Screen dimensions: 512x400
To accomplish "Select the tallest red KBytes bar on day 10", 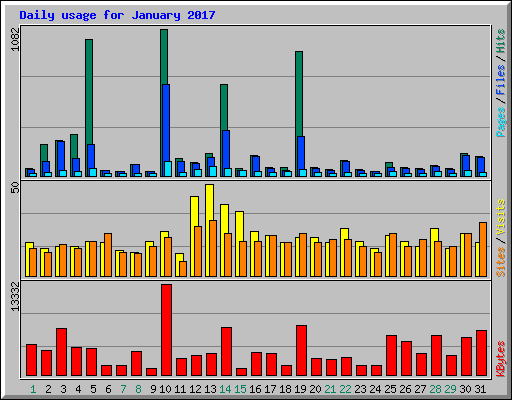I will pos(166,330).
